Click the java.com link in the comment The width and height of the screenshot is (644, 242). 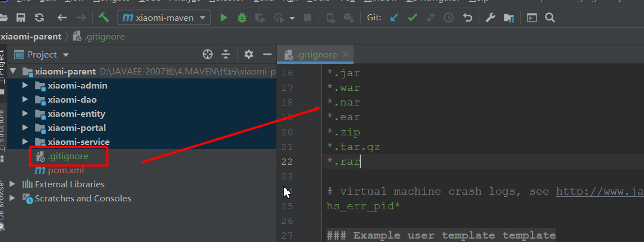tap(599, 191)
